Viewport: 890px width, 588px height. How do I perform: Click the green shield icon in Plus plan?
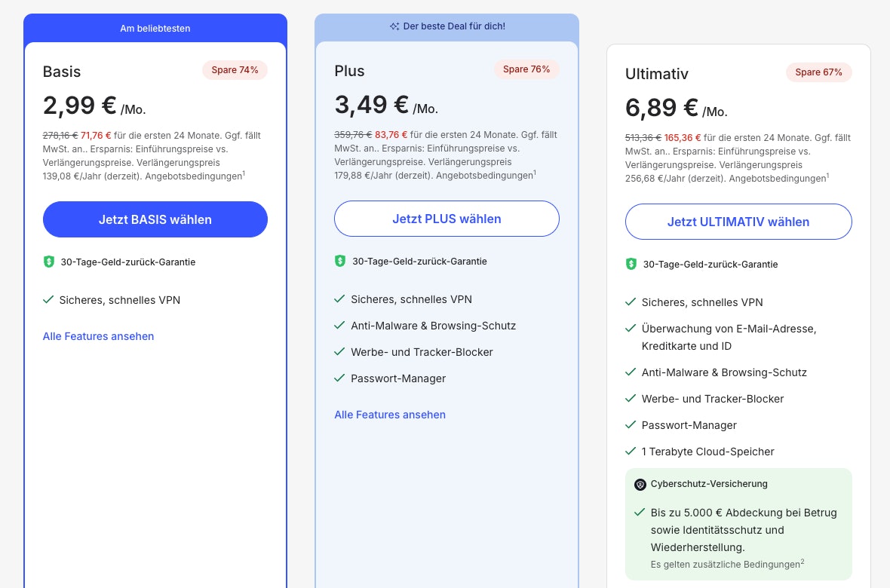point(340,261)
